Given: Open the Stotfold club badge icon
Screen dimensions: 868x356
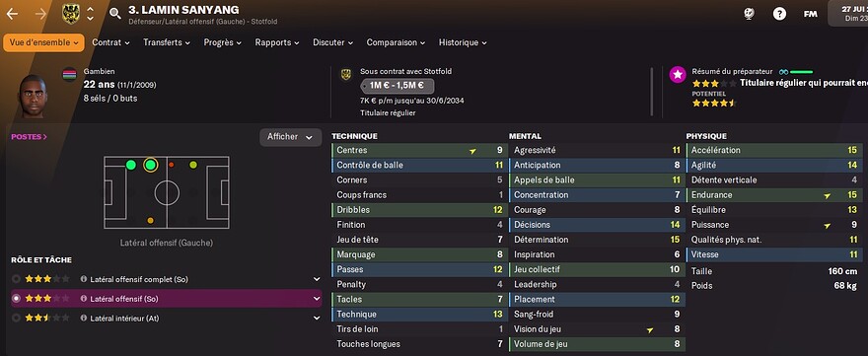Looking at the screenshot, I should (71, 13).
